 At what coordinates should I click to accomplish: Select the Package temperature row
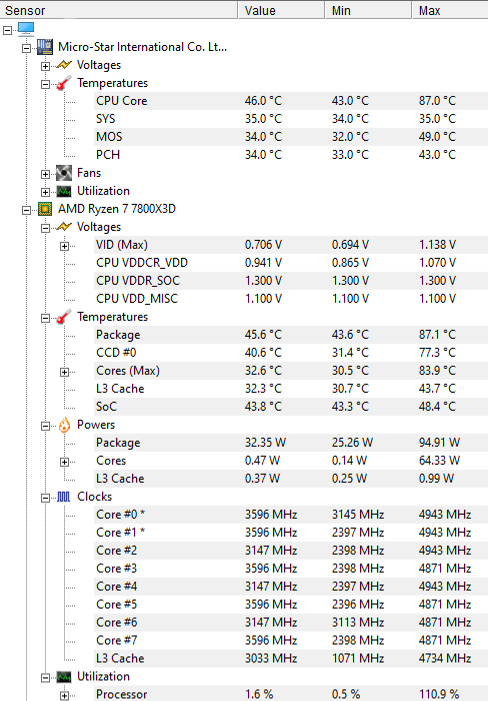[x=291, y=335]
